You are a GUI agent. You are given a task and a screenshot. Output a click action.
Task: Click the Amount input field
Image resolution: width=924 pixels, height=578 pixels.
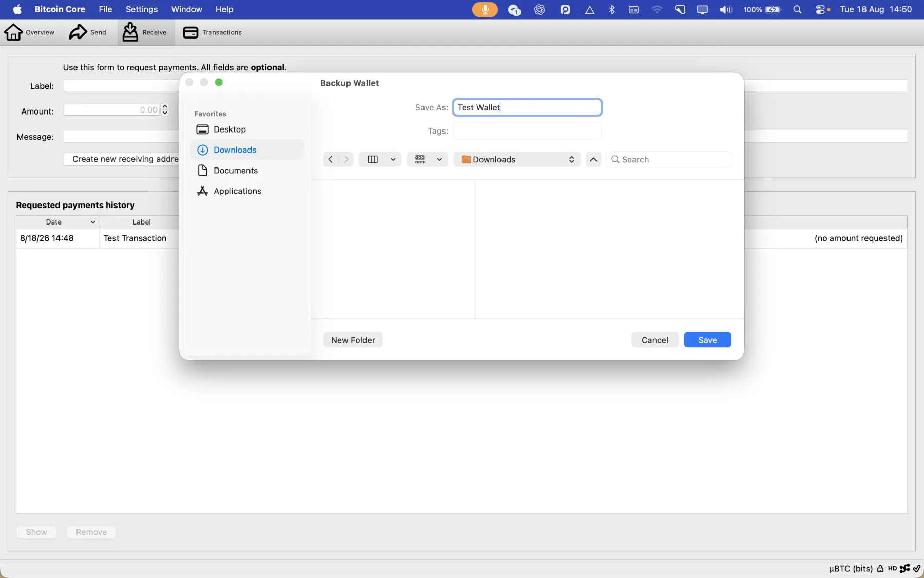pyautogui.click(x=111, y=109)
